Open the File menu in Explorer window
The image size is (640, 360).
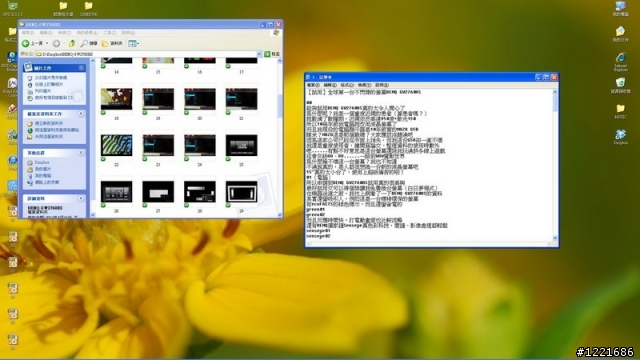(28, 33)
